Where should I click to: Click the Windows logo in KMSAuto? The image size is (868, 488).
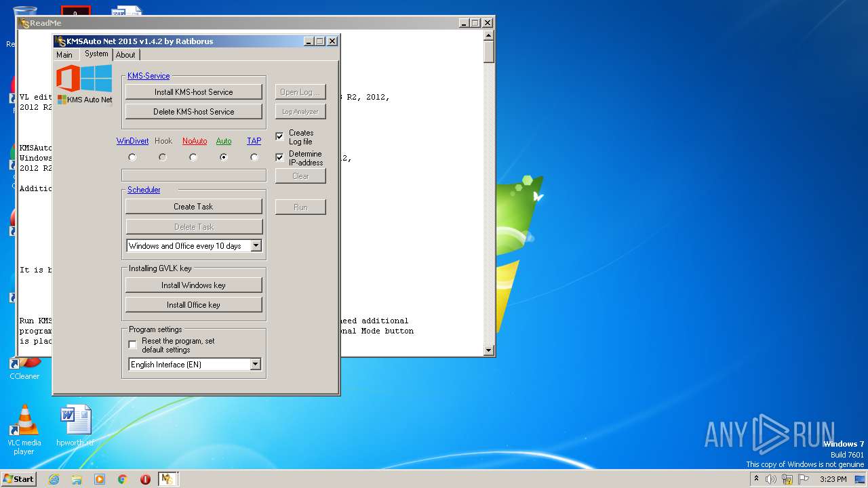[x=97, y=78]
